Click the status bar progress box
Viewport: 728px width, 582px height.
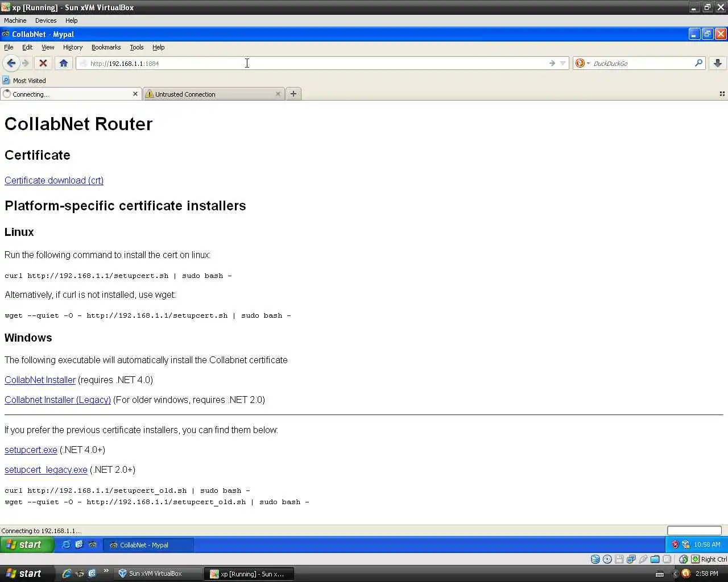coord(694,530)
